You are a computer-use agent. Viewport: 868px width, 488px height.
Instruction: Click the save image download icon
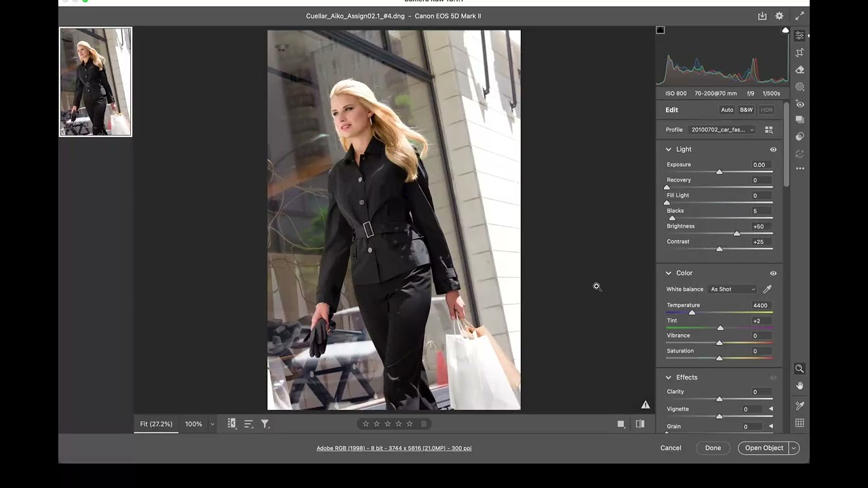pyautogui.click(x=762, y=16)
